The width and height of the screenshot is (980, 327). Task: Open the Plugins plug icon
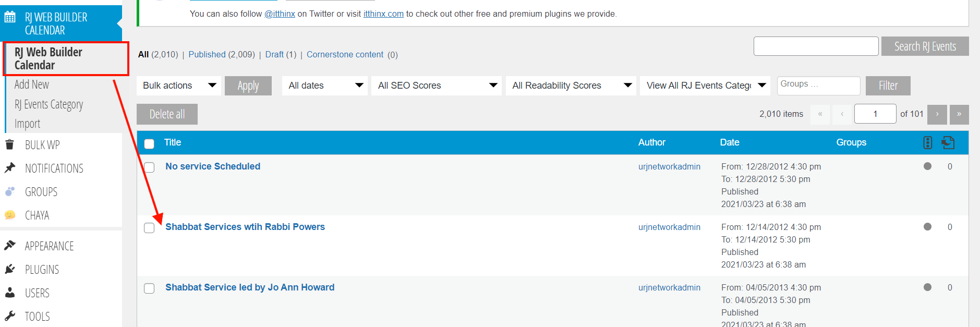pos(9,269)
